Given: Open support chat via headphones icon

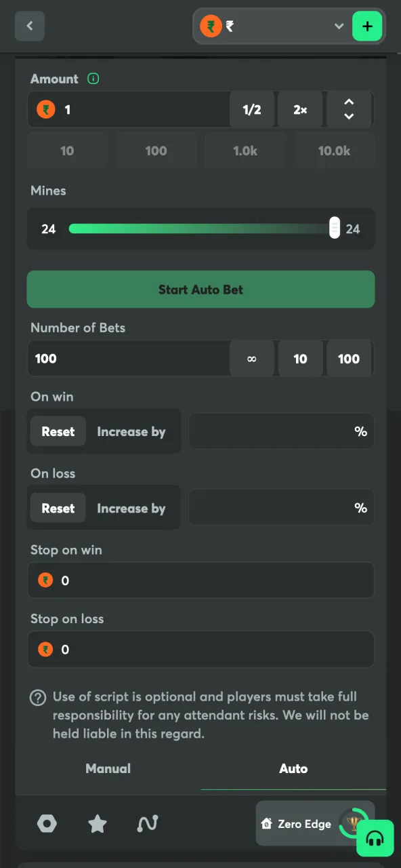Looking at the screenshot, I should point(375,839).
